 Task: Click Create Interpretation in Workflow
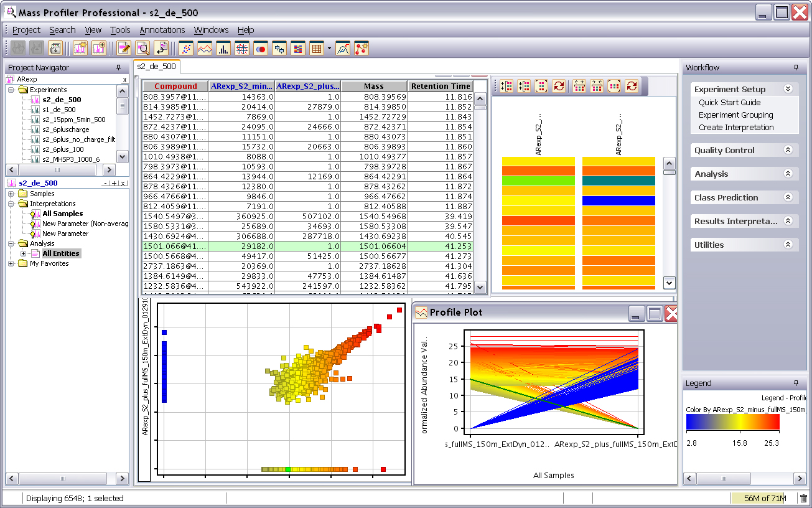(x=736, y=127)
